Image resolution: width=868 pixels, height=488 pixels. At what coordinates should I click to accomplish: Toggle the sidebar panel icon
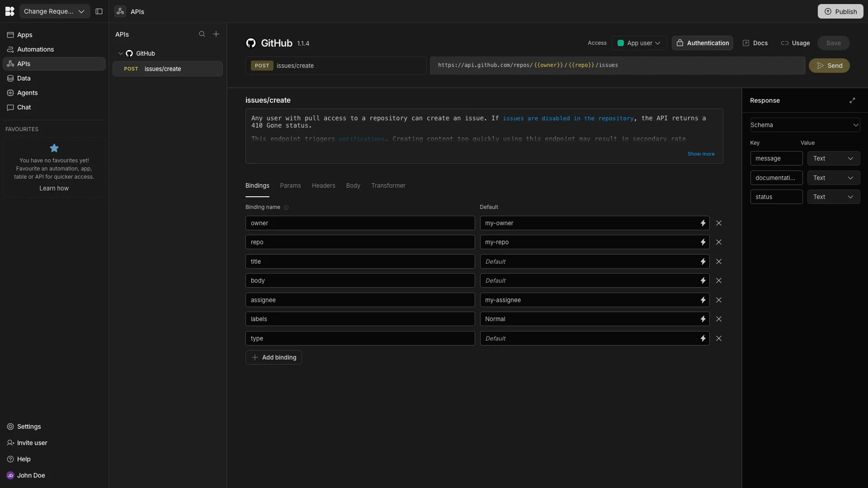click(x=99, y=11)
